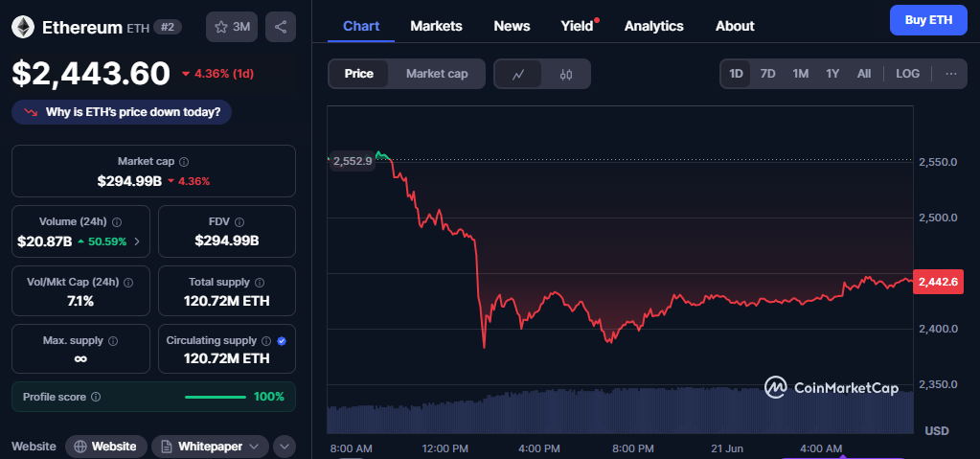Open the Total supply info icon
Image resolution: width=980 pixels, height=459 pixels.
coord(260,282)
